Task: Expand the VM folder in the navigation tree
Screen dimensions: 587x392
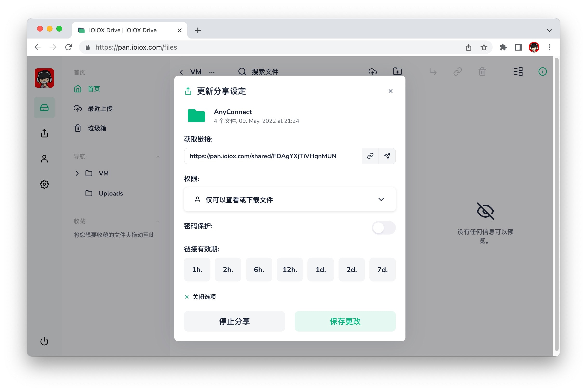Action: click(x=77, y=173)
